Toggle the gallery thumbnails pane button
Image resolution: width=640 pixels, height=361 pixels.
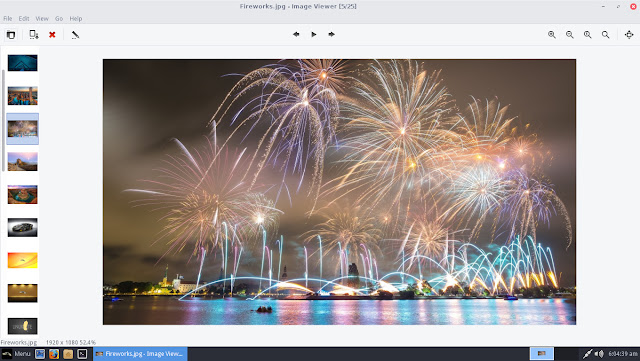click(11, 35)
